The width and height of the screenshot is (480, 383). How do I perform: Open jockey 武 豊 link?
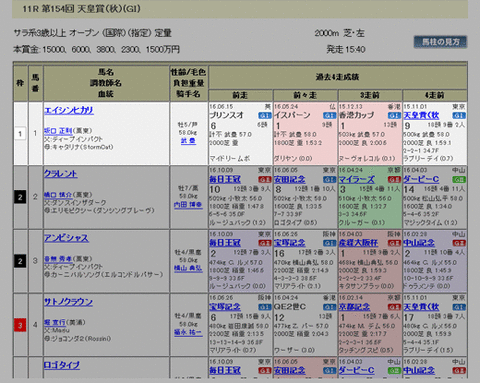tap(188, 141)
